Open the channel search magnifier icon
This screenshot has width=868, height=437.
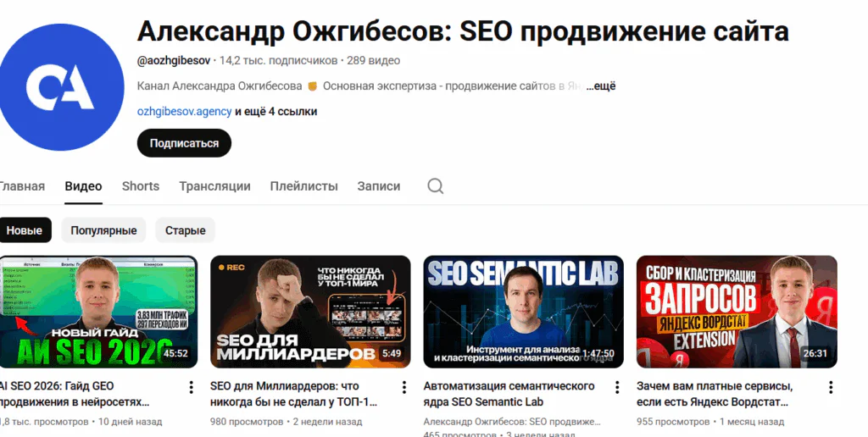(436, 186)
